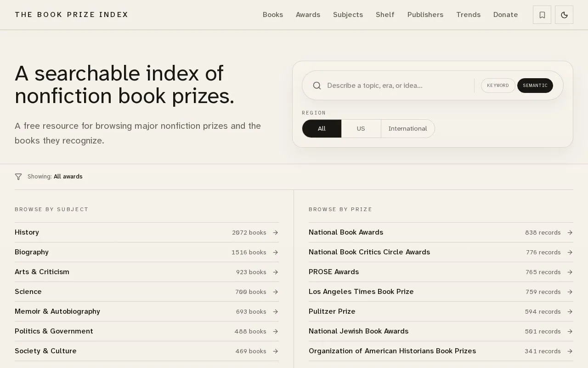Focus the topic, era, or idea search field
Screen dimensions: 588x368
397,86
